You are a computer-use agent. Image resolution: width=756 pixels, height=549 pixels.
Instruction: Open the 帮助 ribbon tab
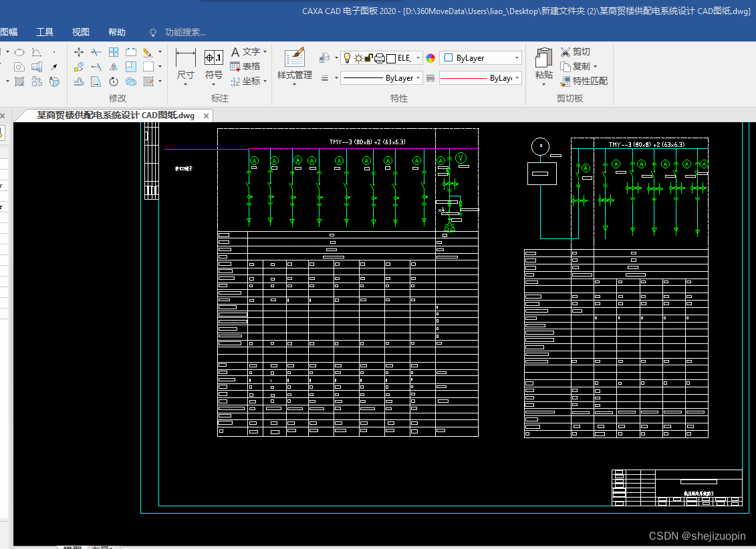(x=117, y=32)
